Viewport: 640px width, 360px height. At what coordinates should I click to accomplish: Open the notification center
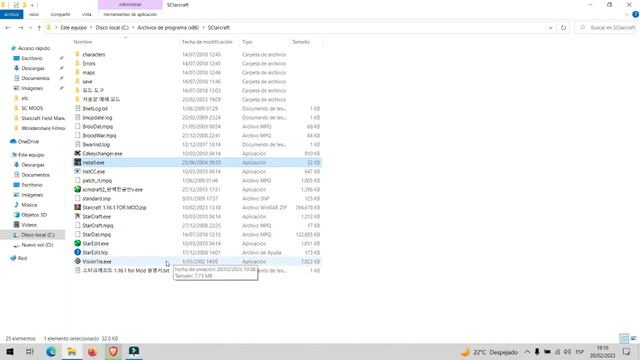point(627,351)
